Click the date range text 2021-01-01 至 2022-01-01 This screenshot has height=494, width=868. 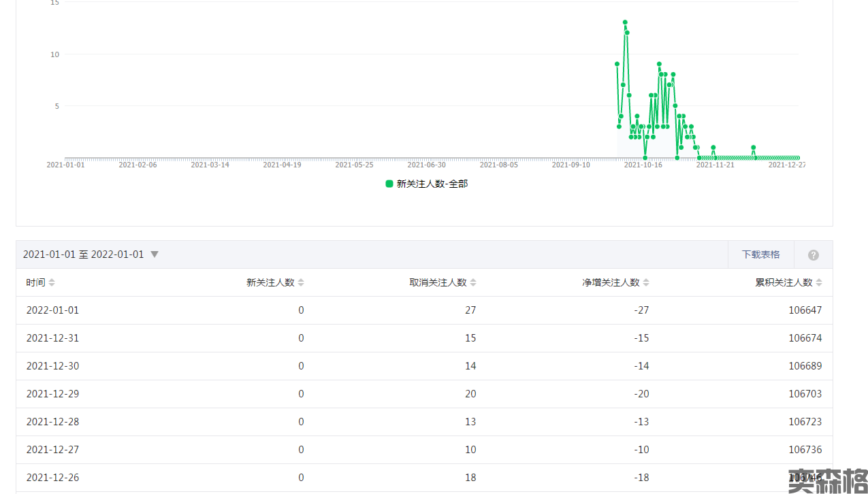coord(83,254)
